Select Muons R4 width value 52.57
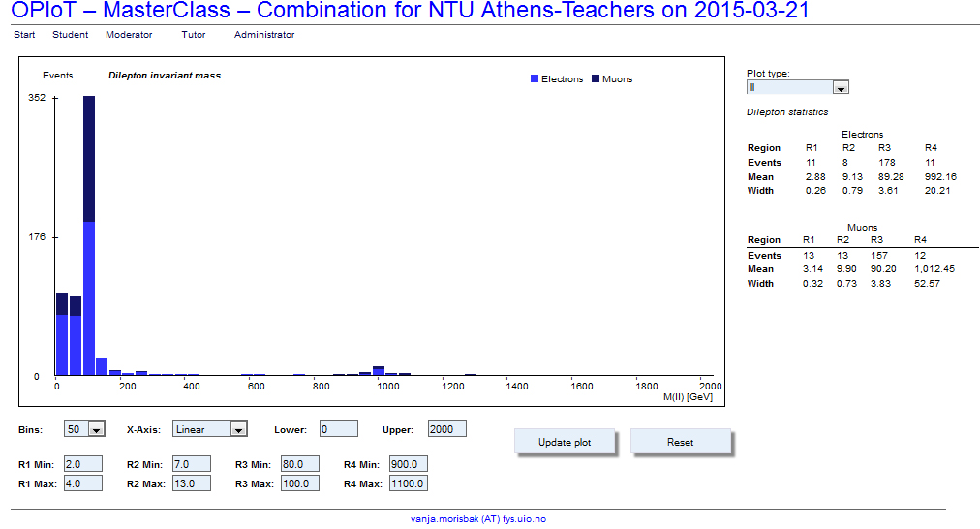980x529 pixels. click(927, 283)
